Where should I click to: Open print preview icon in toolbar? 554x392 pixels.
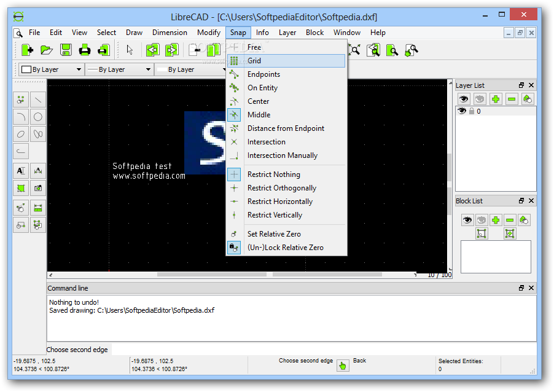click(x=104, y=50)
